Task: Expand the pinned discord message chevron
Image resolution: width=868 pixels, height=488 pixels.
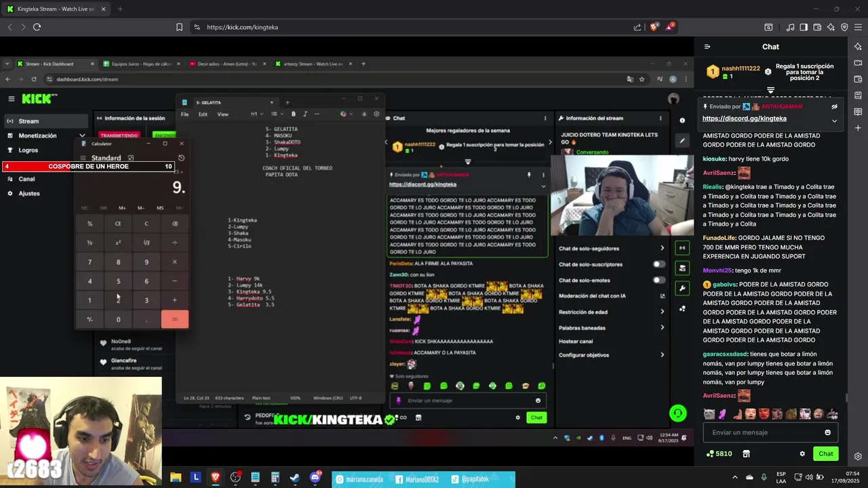Action: [835, 121]
